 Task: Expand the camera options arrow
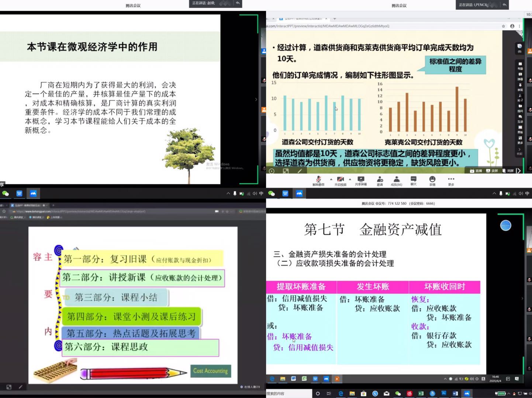[349, 179]
